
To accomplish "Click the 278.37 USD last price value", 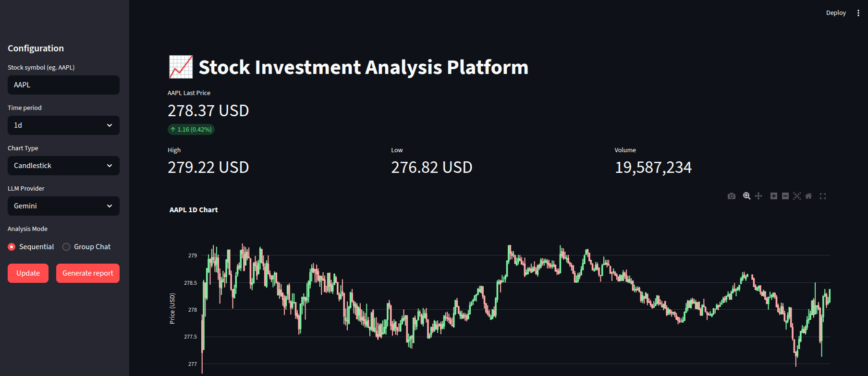I will tap(208, 111).
